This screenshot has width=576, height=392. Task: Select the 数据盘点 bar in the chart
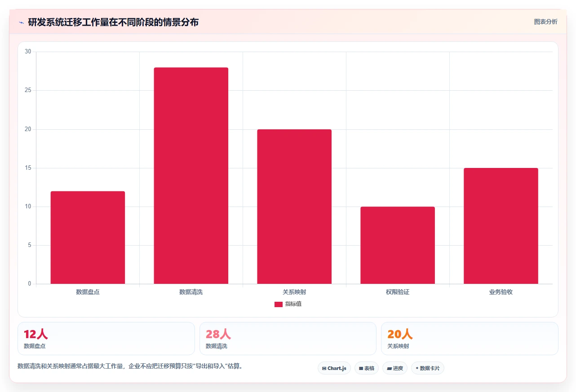(x=88, y=238)
